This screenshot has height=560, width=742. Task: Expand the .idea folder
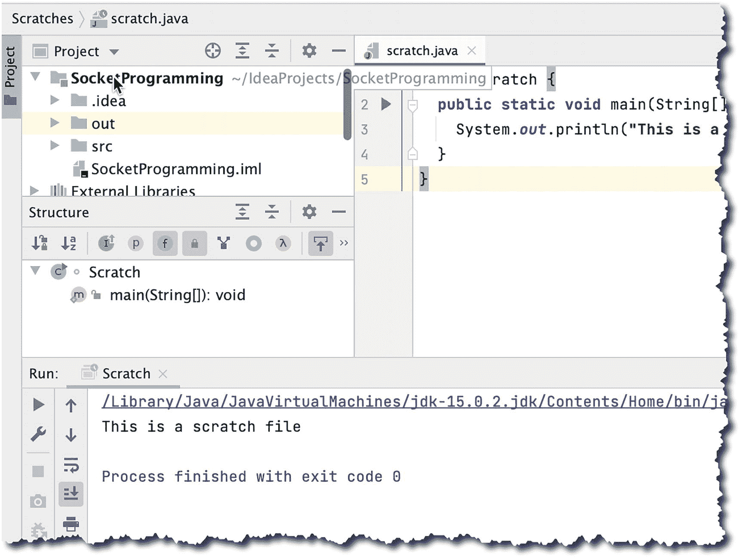click(x=55, y=100)
